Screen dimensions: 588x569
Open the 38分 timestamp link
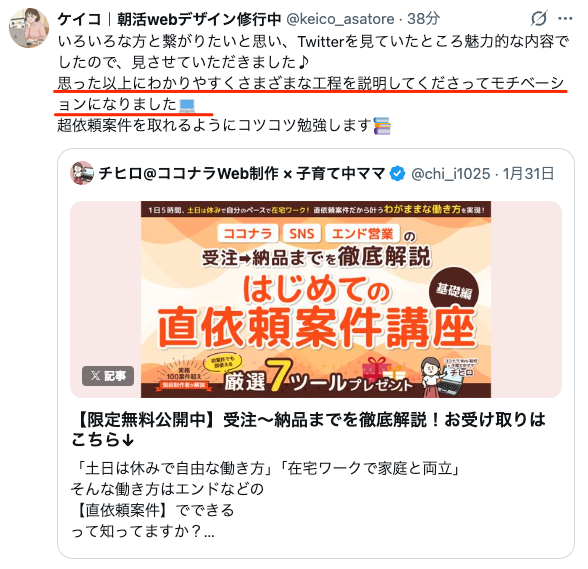click(x=423, y=19)
